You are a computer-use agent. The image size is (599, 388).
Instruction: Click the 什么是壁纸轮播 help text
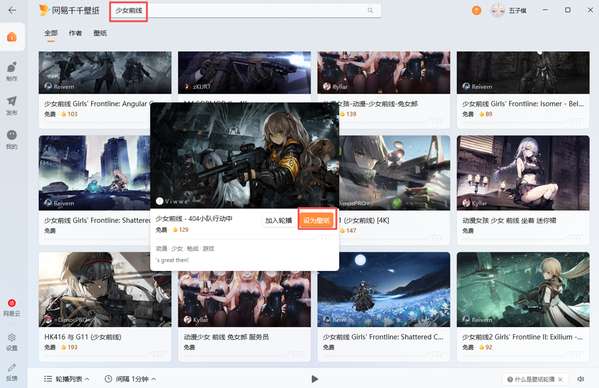(x=534, y=379)
